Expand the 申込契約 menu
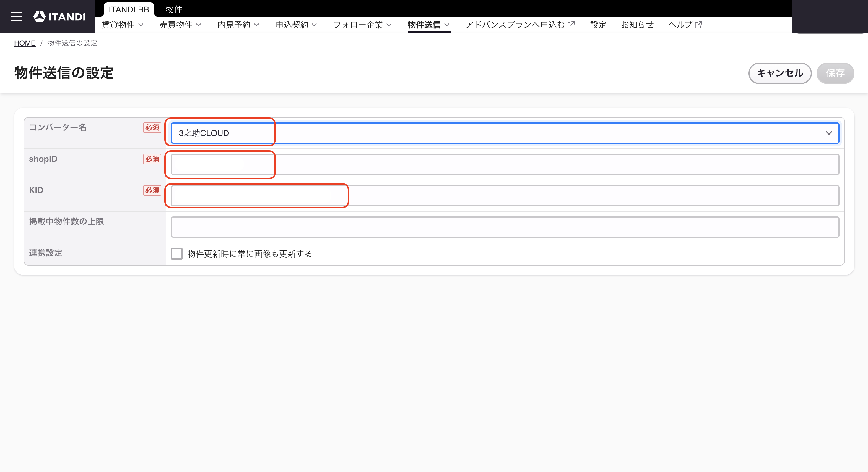Screen dimensions: 868x472 click(296, 25)
